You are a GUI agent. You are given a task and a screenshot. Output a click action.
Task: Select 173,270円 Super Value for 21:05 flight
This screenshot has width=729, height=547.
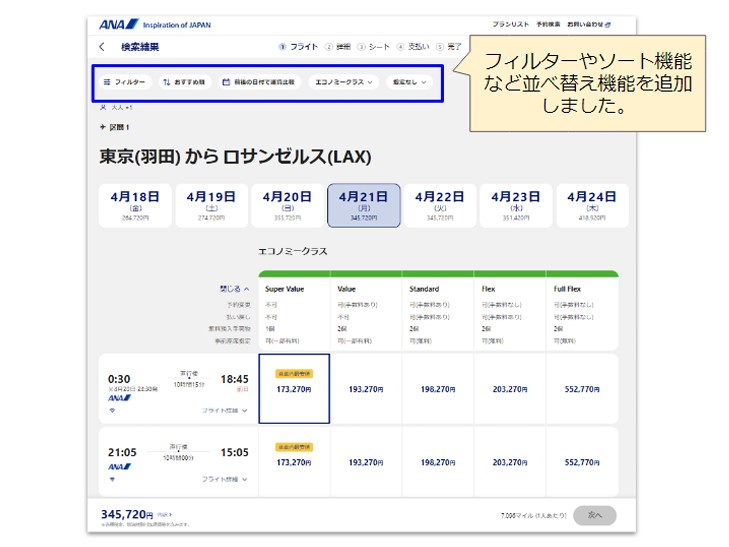click(x=294, y=462)
